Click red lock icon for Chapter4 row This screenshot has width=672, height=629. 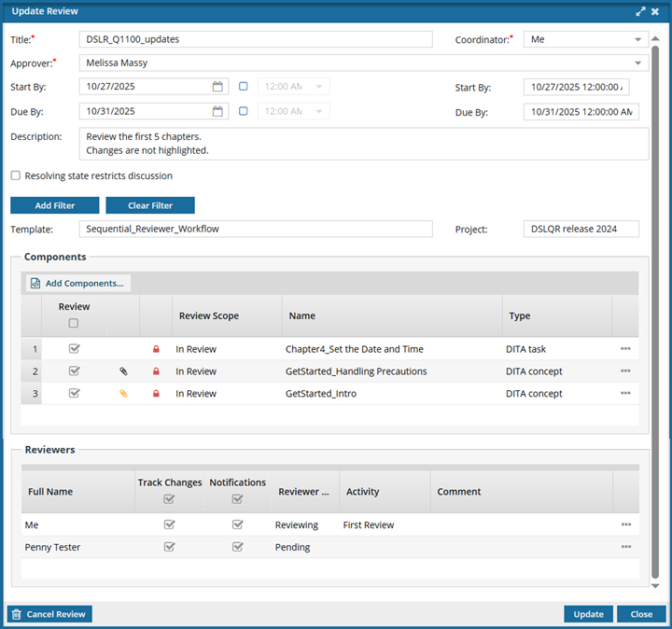click(x=156, y=349)
